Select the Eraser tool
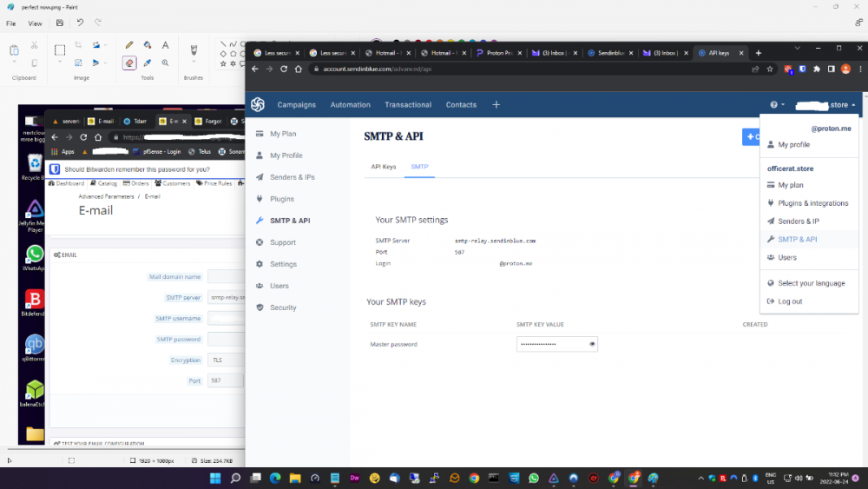 point(129,63)
